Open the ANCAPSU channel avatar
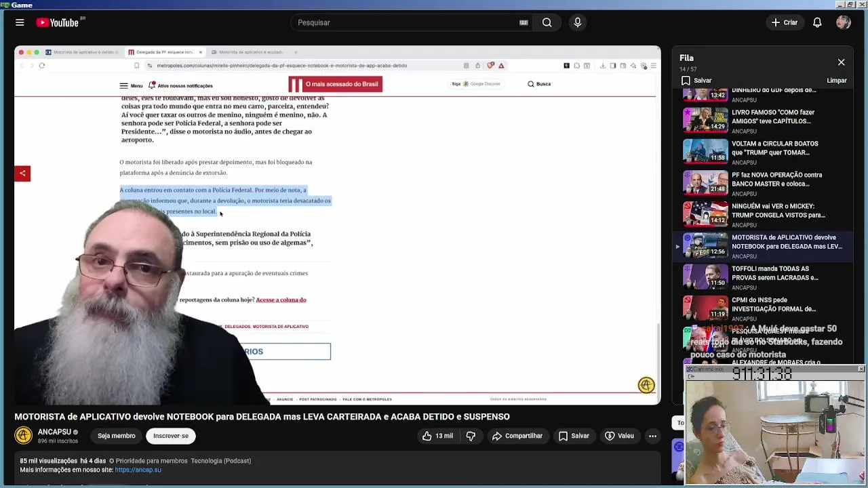Image resolution: width=868 pixels, height=488 pixels. (23, 436)
